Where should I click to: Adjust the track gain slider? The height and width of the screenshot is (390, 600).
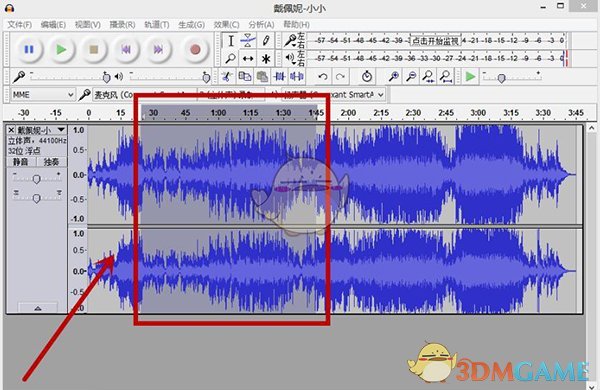pyautogui.click(x=37, y=179)
